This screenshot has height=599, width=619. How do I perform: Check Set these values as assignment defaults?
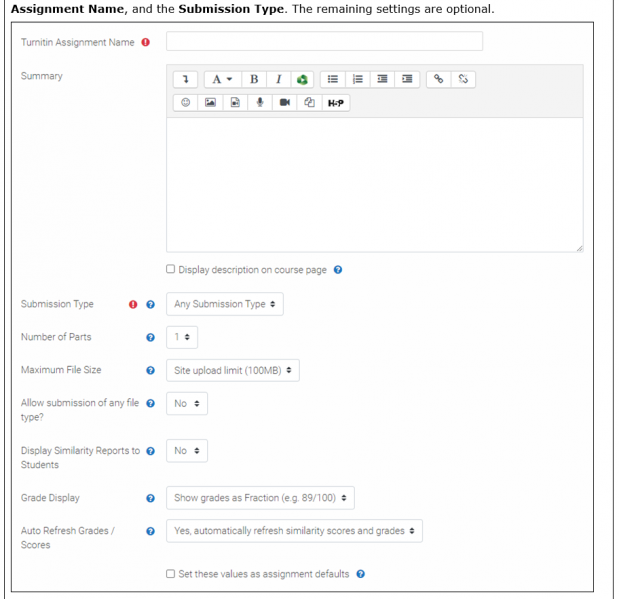pyautogui.click(x=170, y=574)
